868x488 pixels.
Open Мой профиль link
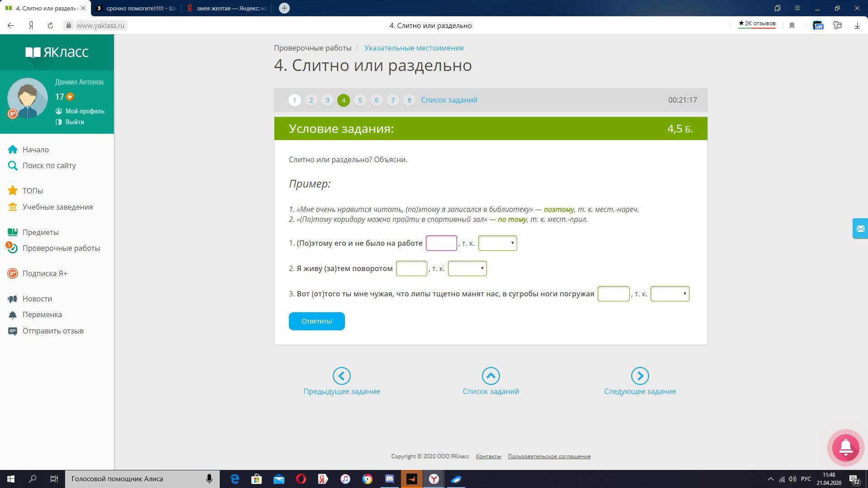(85, 111)
